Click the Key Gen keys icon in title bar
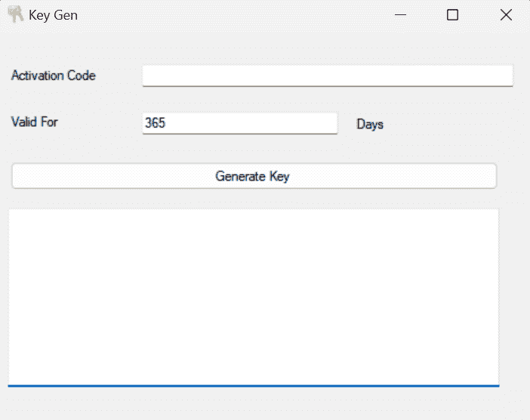 coord(15,14)
